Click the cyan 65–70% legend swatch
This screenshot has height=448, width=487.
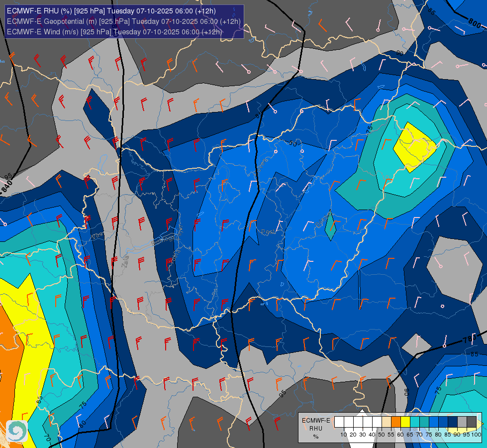click(x=415, y=422)
